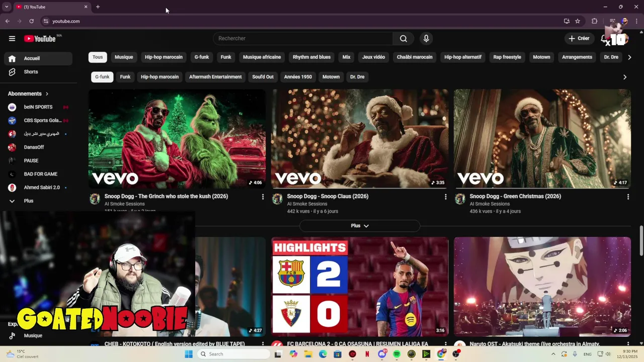Reload the page with refresh icon
Viewport: 644px width, 362px height.
pos(31,21)
